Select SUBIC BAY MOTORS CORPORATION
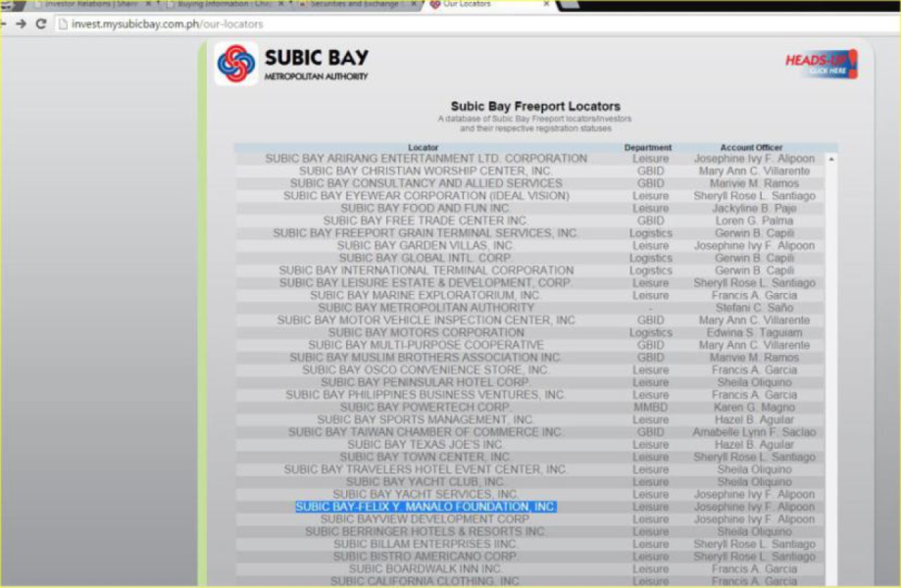The width and height of the screenshot is (901, 588). pos(425,332)
